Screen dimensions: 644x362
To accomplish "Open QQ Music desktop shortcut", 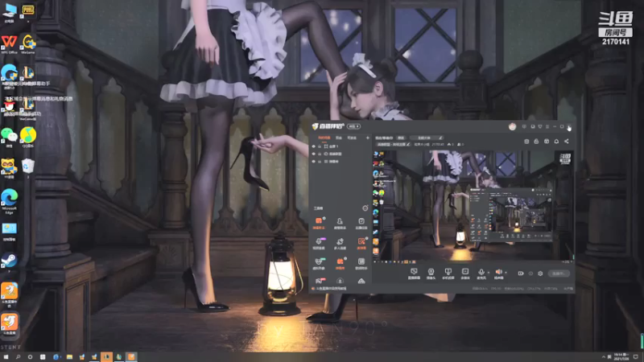I will (x=28, y=137).
